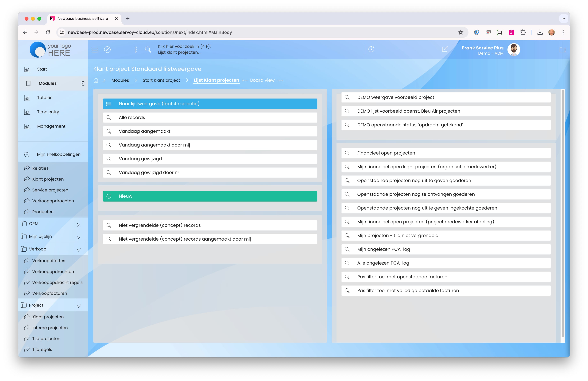Viewport: 588px width, 381px height.
Task: Open the compass navigation icon
Action: [108, 50]
